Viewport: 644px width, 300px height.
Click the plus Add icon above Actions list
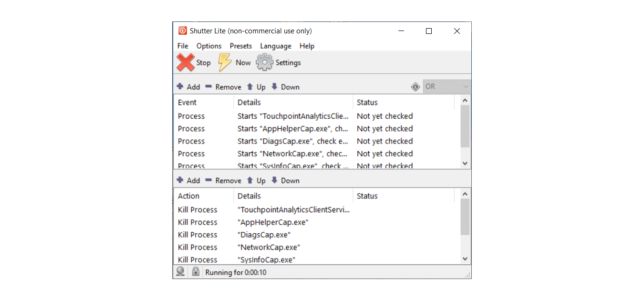pos(180,180)
